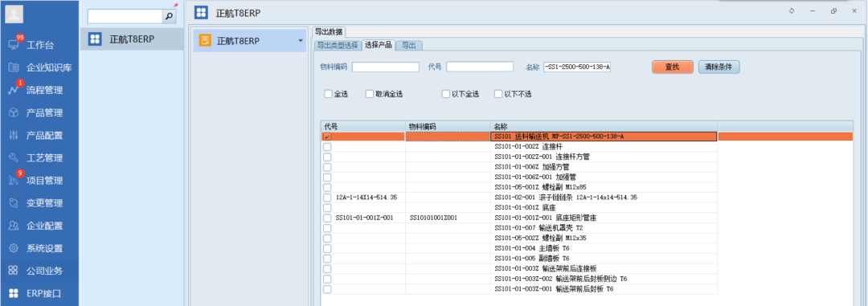The height and width of the screenshot is (306, 868).
Task: Toggle the 以下不选 checkbox
Action: (498, 94)
